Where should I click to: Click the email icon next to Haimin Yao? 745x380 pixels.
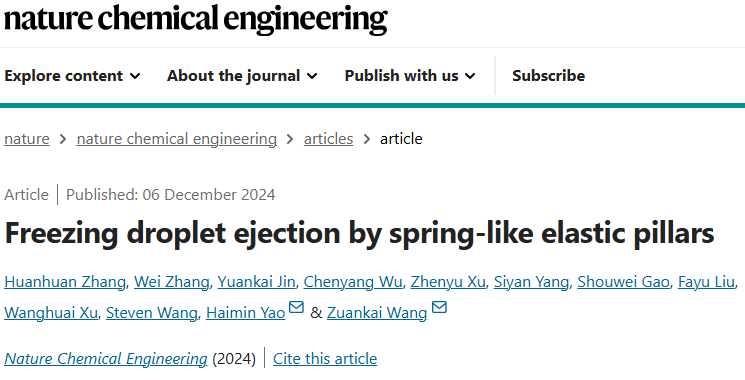[x=296, y=307]
